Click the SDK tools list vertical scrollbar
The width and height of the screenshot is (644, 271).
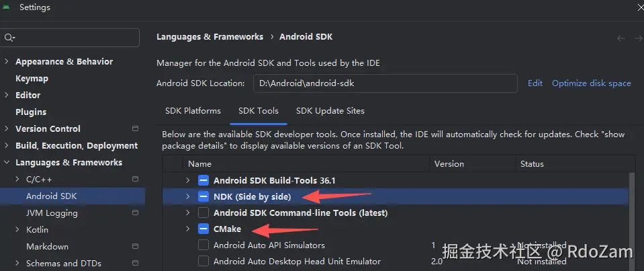(x=631, y=215)
